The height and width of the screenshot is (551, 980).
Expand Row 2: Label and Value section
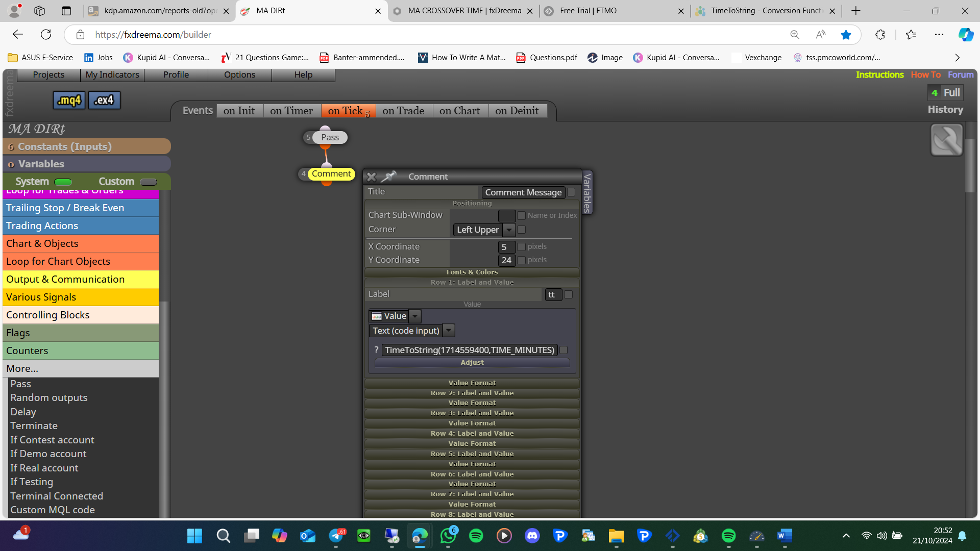(472, 393)
